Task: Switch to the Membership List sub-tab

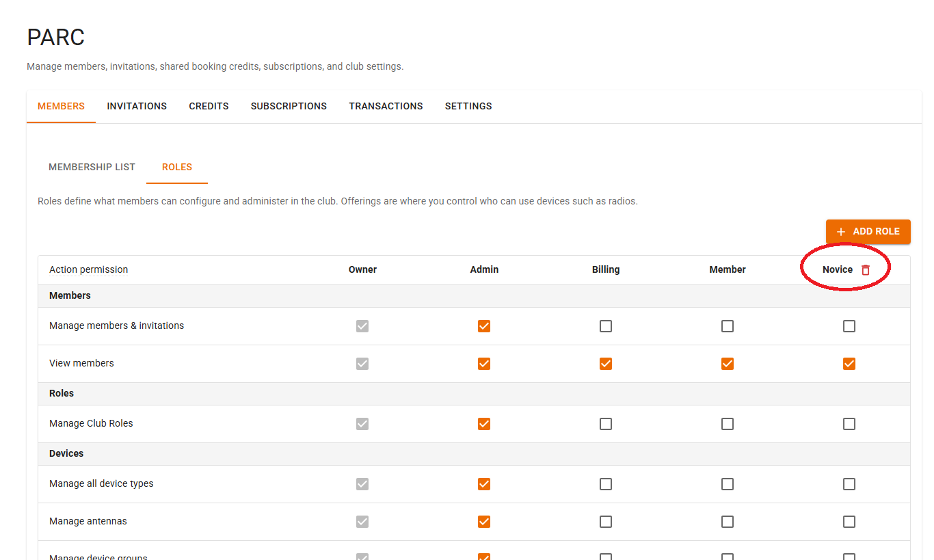Action: (92, 167)
